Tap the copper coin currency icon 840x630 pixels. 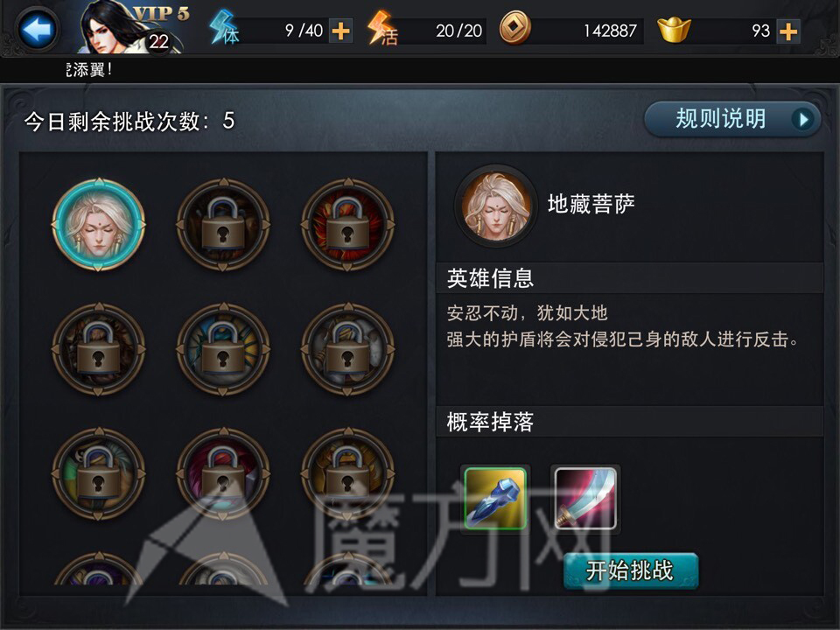click(514, 28)
